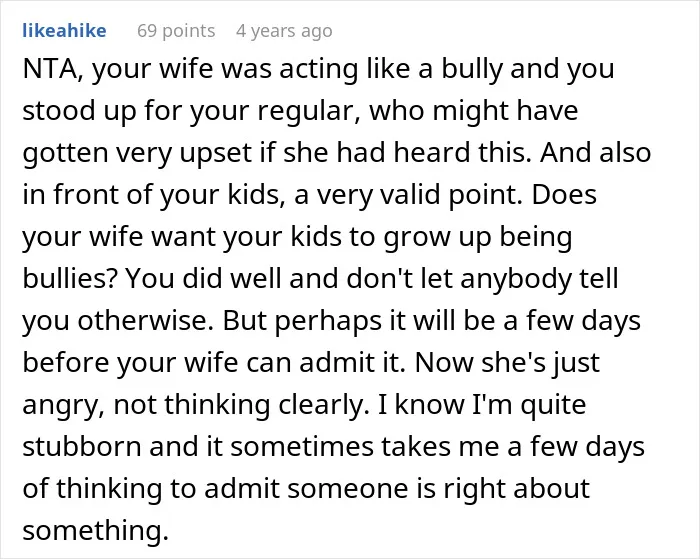Image resolution: width=700 pixels, height=559 pixels.
Task: Click the words you otherwise
Action: (x=117, y=321)
